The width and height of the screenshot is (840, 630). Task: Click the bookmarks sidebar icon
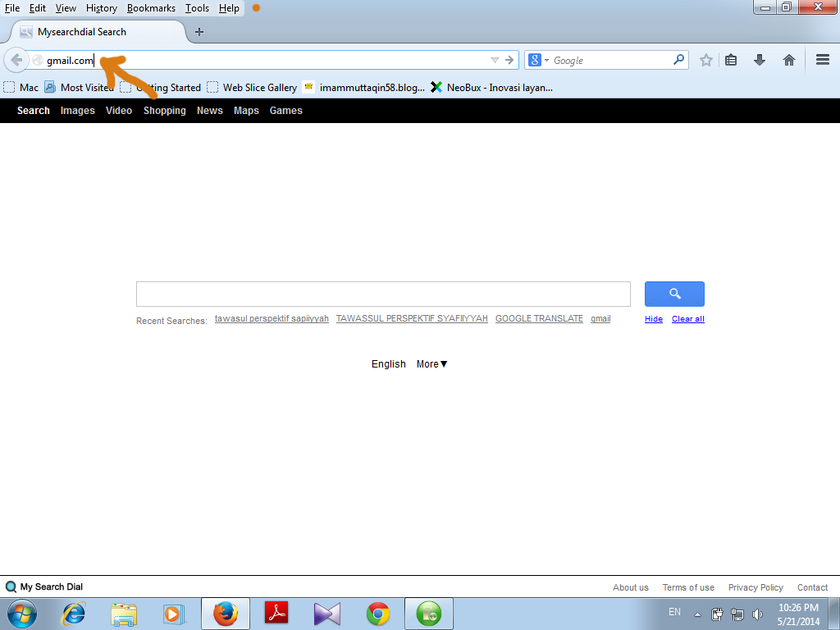730,59
